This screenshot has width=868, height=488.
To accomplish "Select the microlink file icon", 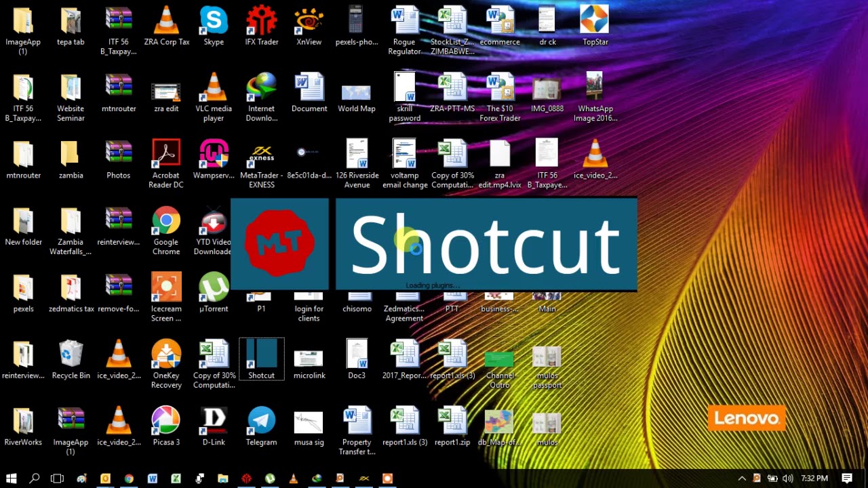I will (x=309, y=364).
